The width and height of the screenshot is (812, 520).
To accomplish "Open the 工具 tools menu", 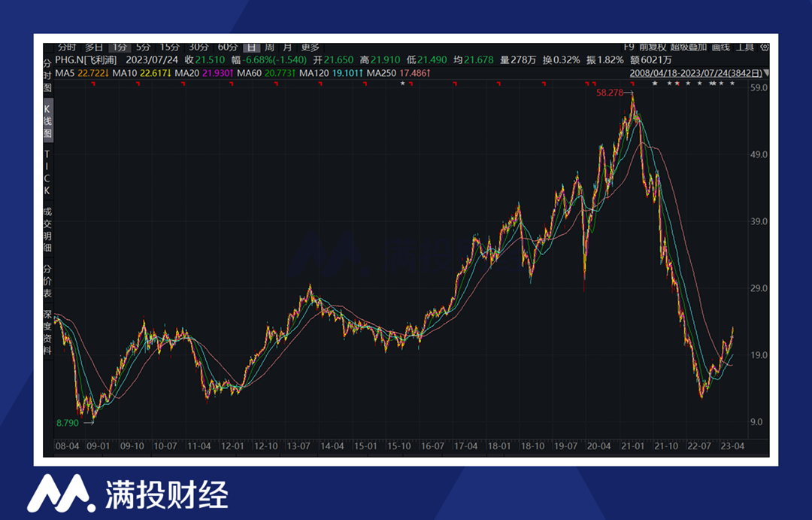I will tap(744, 47).
